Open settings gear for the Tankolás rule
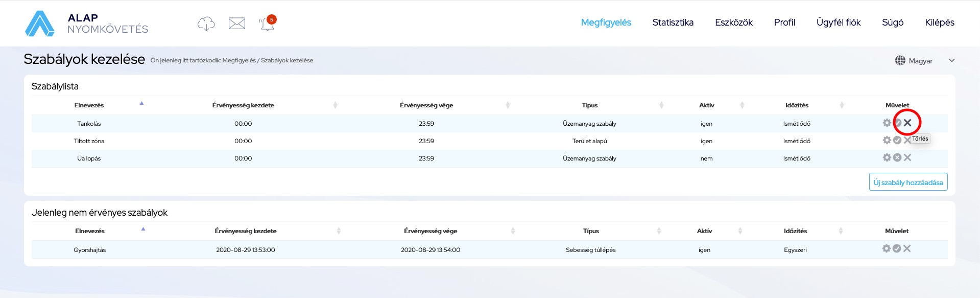Screen dimensions: 980x298 point(887,123)
